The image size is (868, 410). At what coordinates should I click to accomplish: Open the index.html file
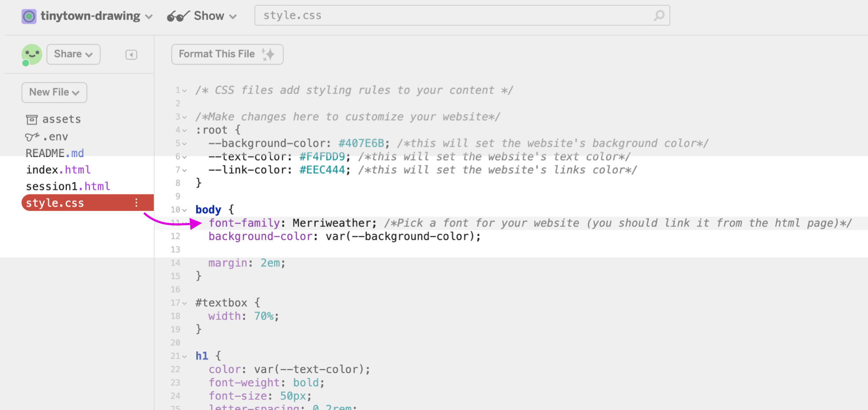[58, 169]
